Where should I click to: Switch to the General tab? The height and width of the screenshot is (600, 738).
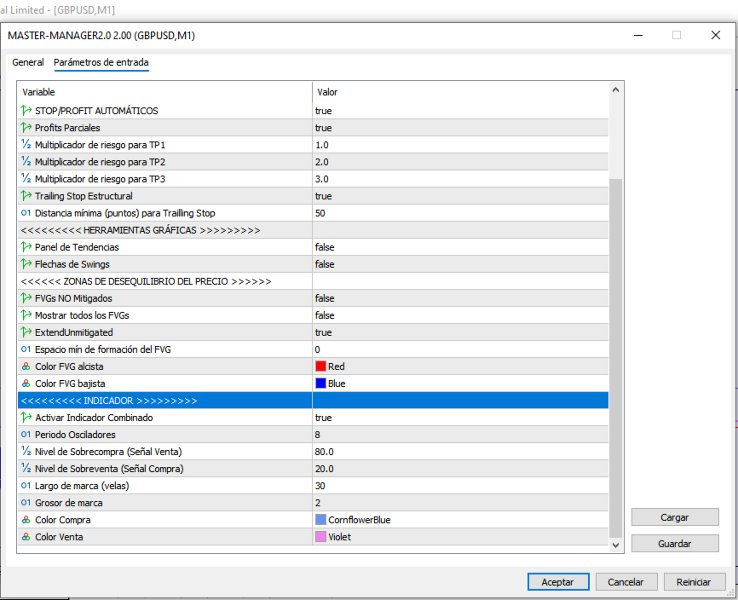[28, 62]
